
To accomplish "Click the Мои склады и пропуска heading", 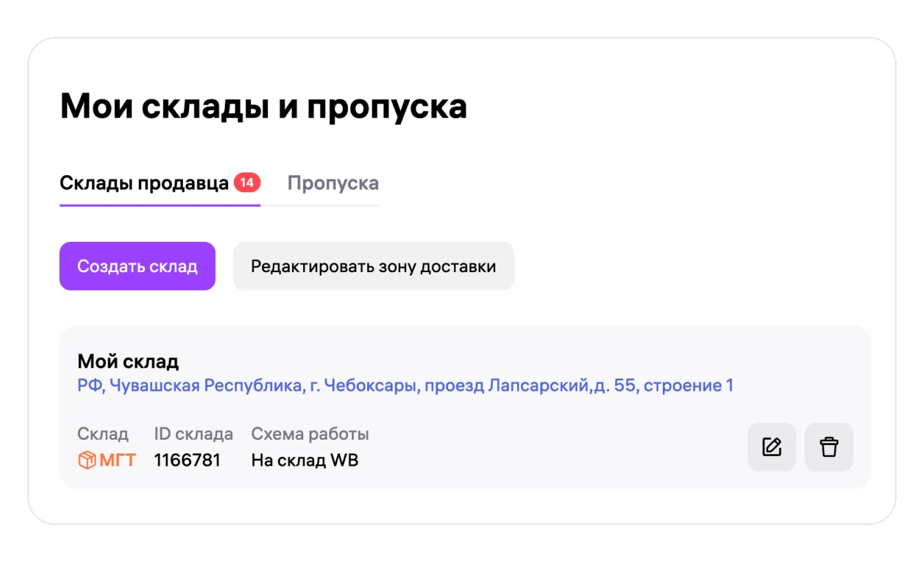I will click(263, 106).
